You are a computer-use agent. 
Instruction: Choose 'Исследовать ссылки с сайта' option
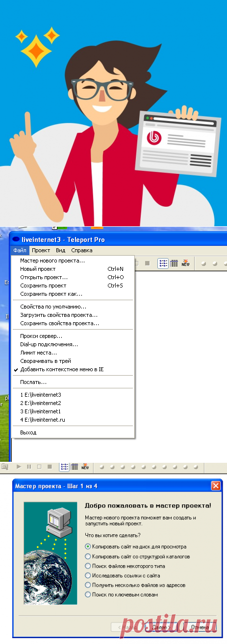122,575
